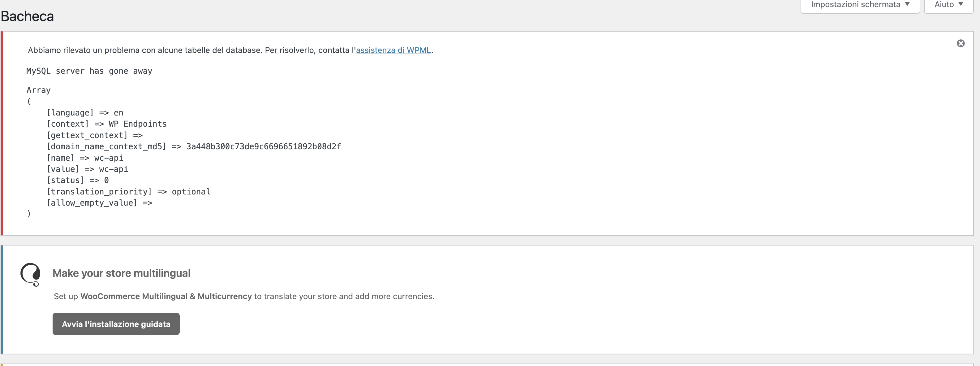Screen dimensions: 980x366
Task: Select the MySQL server has gone away text
Action: point(89,71)
